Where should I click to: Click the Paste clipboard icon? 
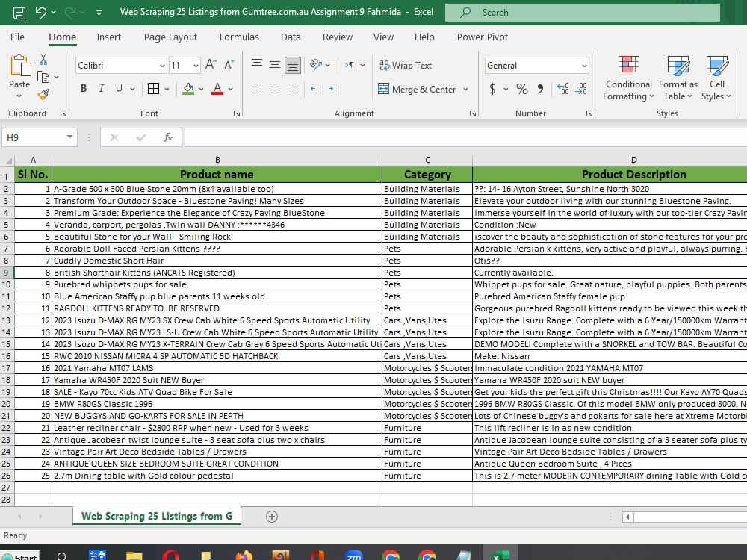coord(20,66)
